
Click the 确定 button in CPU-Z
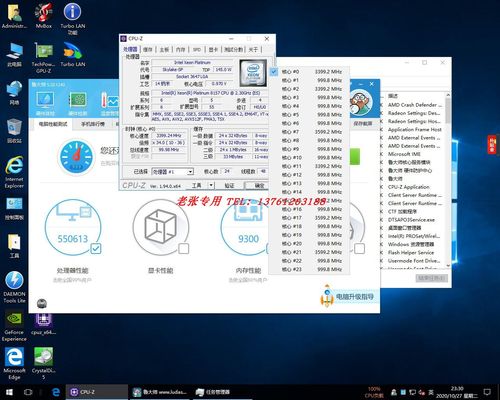tap(256, 185)
